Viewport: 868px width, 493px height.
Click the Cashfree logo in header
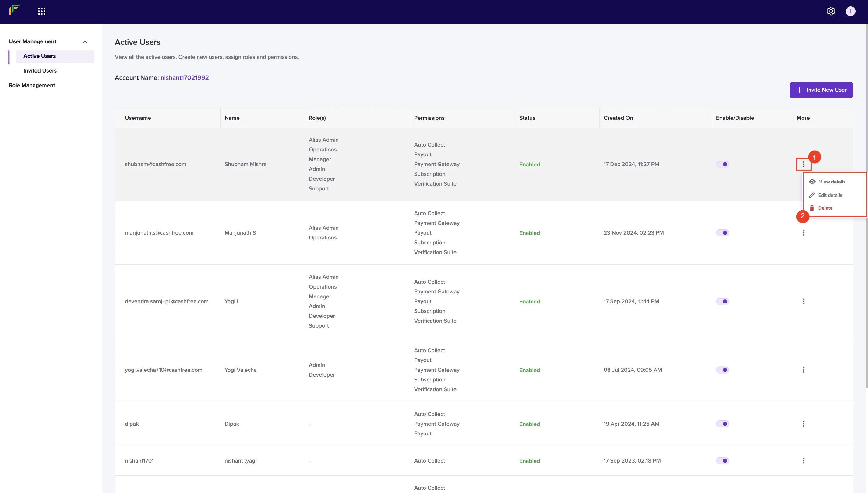click(x=15, y=10)
